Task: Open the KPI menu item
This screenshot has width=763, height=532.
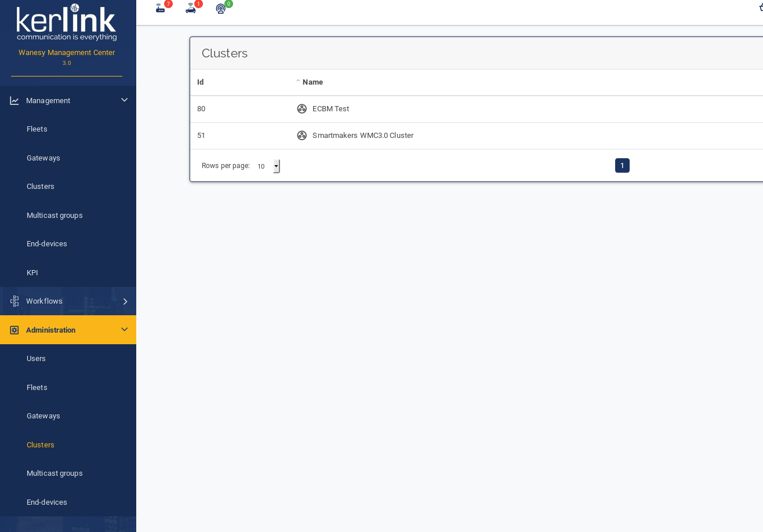Action: point(32,273)
